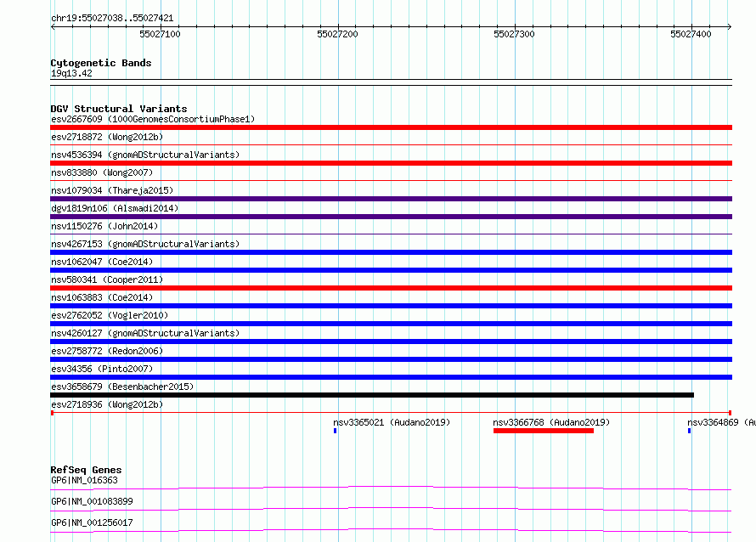Screen dimensions: 756x542
Task: Click the small blue marker under nsv3365021
Action: (x=335, y=431)
